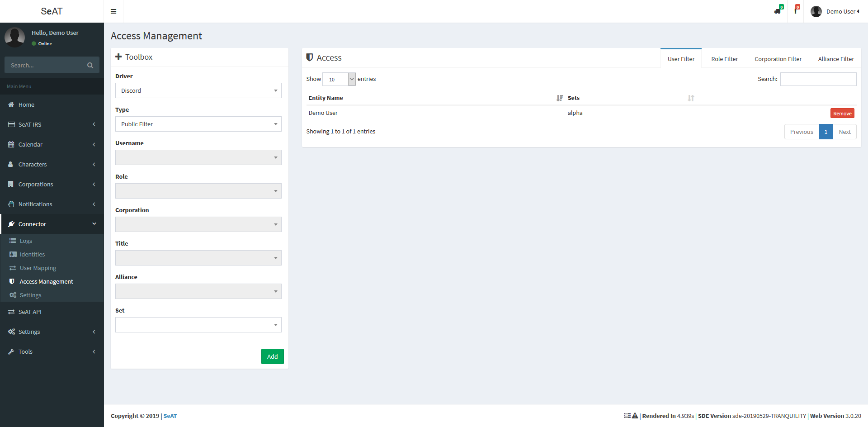The image size is (868, 427).
Task: Open the Username dropdown
Action: click(x=198, y=157)
